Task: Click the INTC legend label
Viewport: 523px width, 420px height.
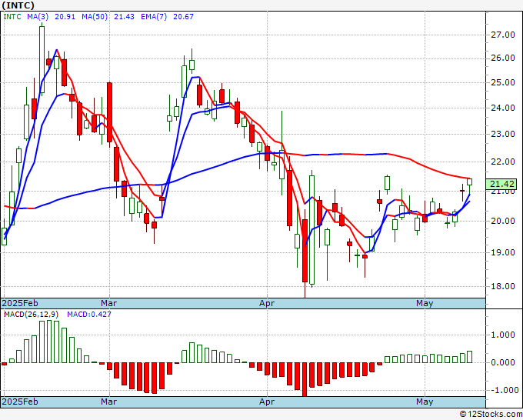Action: tap(12, 17)
